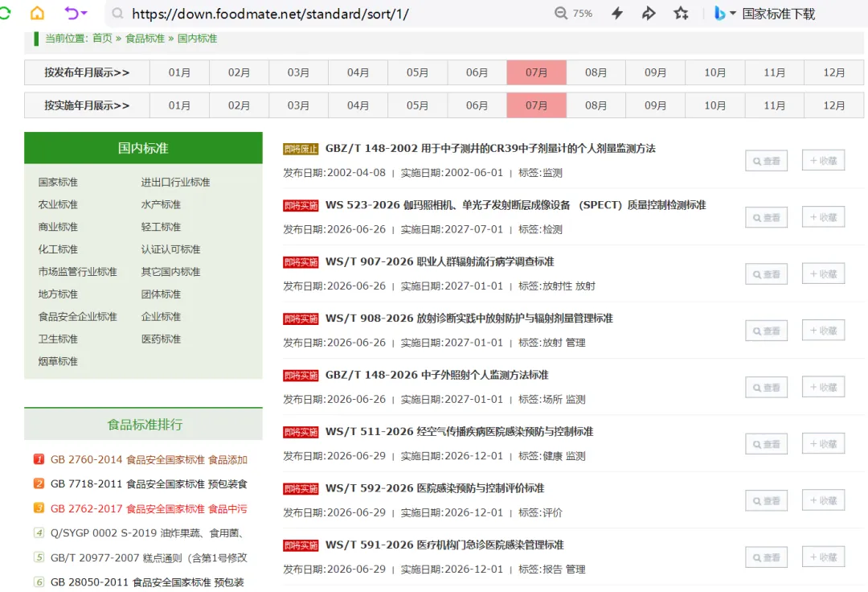The image size is (868, 592).
Task: Click the purple undo back arrow icon
Action: (72, 13)
